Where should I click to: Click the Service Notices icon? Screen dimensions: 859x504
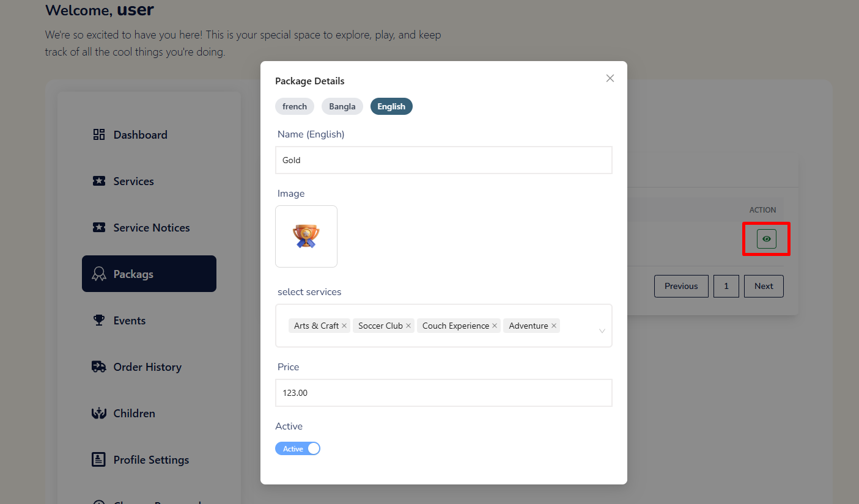pyautogui.click(x=99, y=227)
